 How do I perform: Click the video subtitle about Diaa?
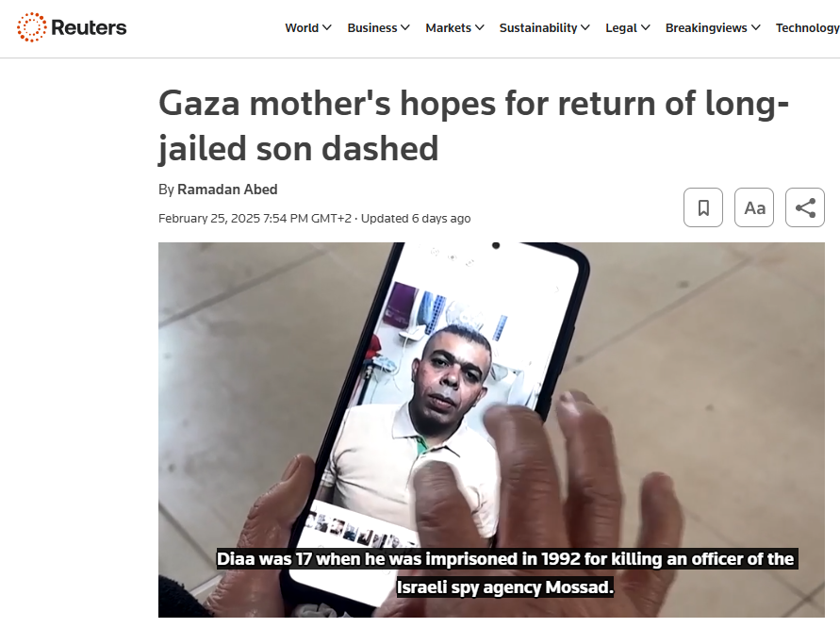tap(505, 572)
